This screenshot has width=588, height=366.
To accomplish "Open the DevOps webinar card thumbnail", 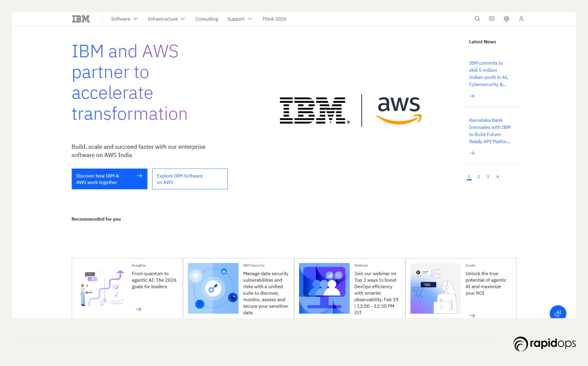I will click(324, 288).
